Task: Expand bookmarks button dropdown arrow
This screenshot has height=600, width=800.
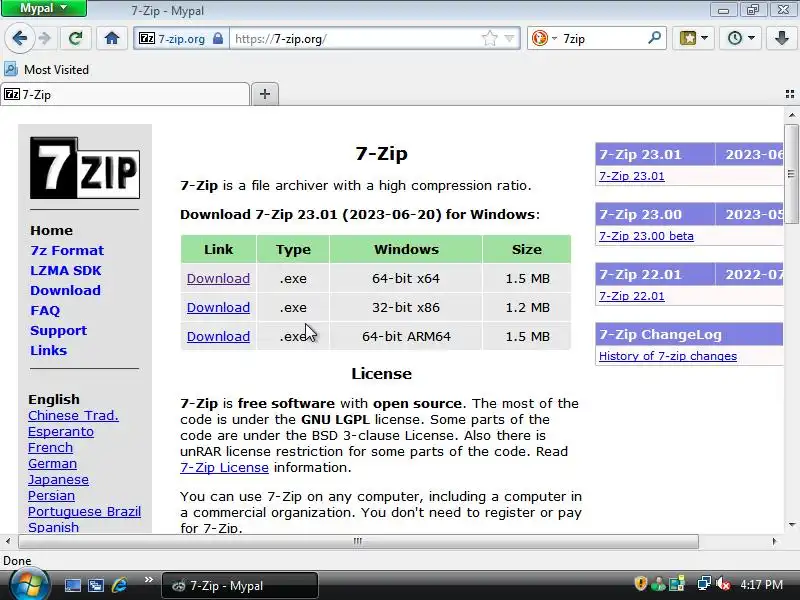Action: point(705,38)
